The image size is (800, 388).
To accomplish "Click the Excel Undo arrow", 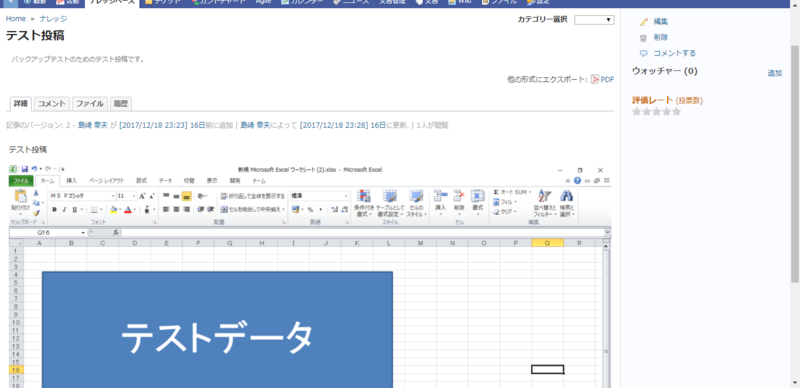I will tap(34, 169).
